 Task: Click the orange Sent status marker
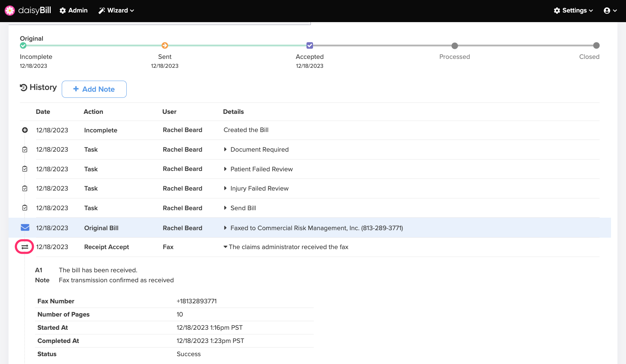point(165,45)
